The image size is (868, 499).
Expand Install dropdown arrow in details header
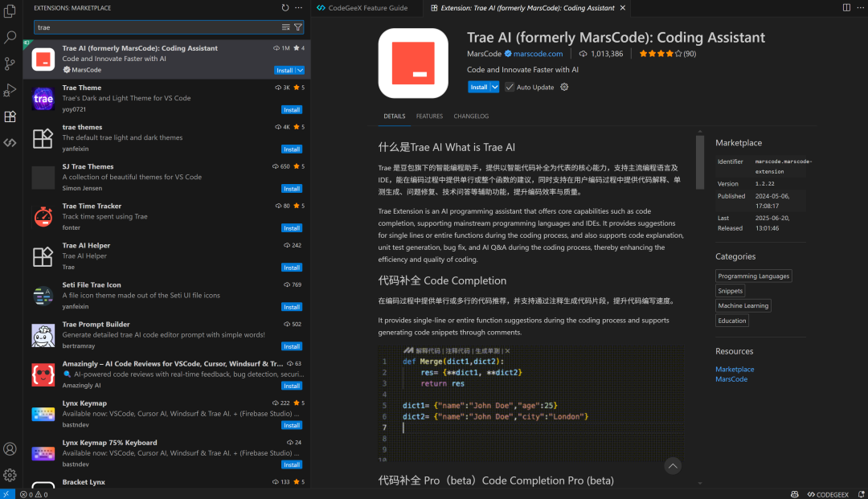[x=495, y=87]
